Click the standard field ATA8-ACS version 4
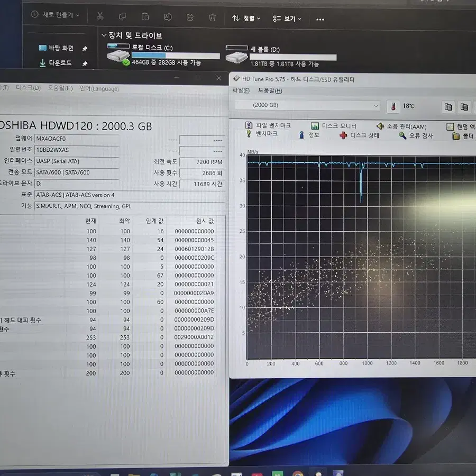Screen dimensions: 476x476 pyautogui.click(x=130, y=195)
